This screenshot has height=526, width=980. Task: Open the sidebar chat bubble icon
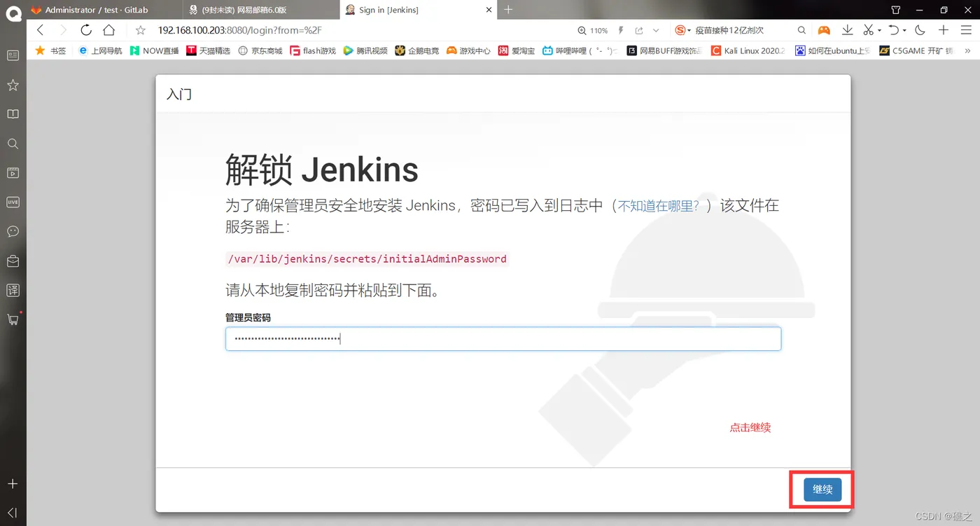[x=13, y=231]
